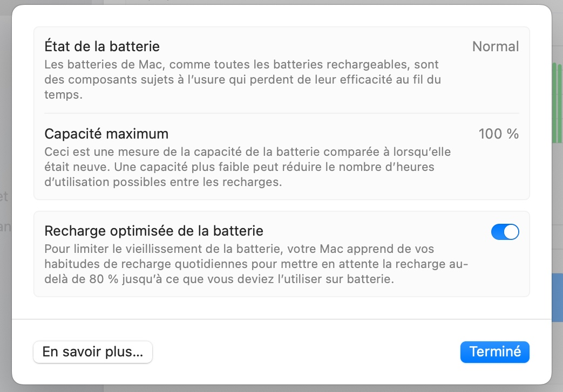Click "d’utilisation possibles entre les recharges." line
This screenshot has width=563, height=392.
(x=163, y=182)
